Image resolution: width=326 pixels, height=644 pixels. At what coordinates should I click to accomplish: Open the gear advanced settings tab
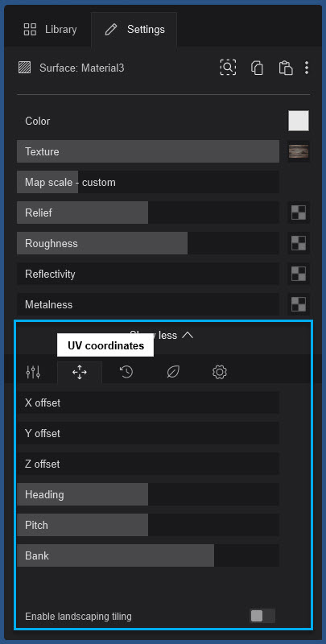tap(220, 373)
